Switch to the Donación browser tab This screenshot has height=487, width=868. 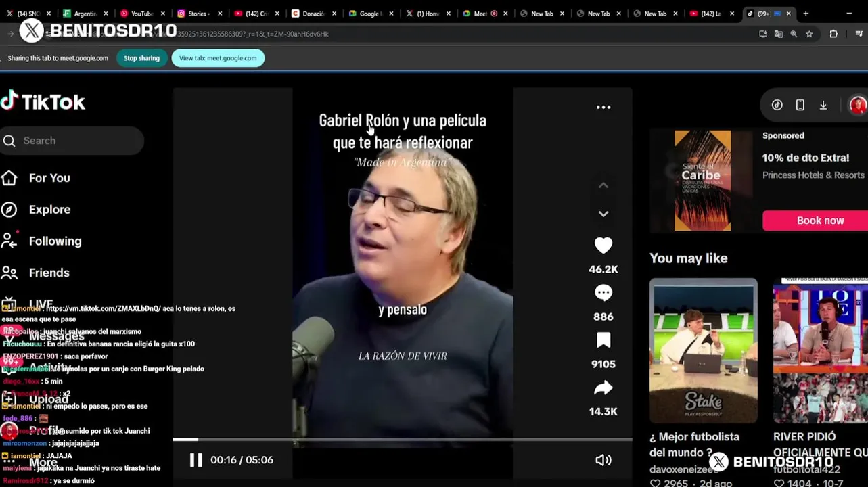coord(313,14)
